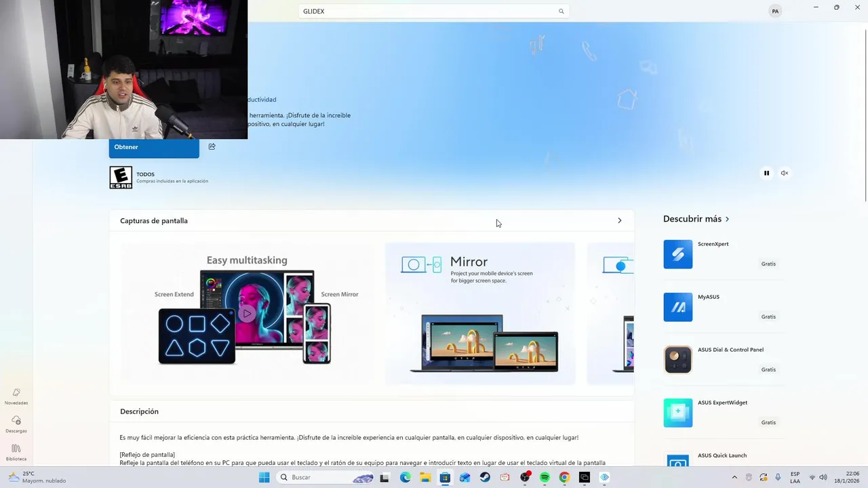Click the ASUS ExpertWidget title

point(722,403)
